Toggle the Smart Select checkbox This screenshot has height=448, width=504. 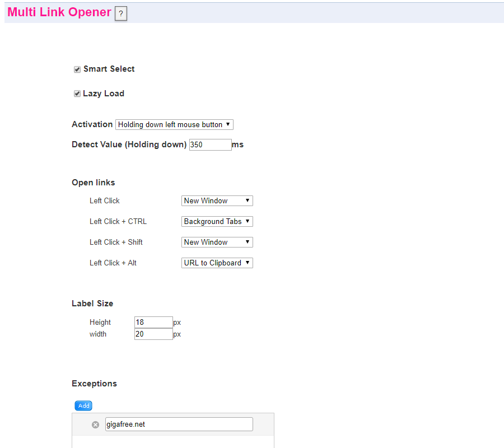(77, 69)
